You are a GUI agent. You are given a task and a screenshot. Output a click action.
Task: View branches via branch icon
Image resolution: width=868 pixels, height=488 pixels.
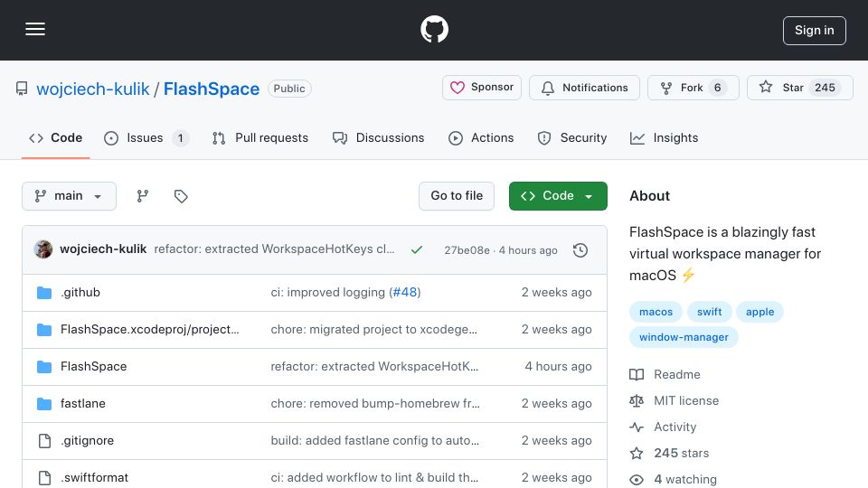point(143,196)
